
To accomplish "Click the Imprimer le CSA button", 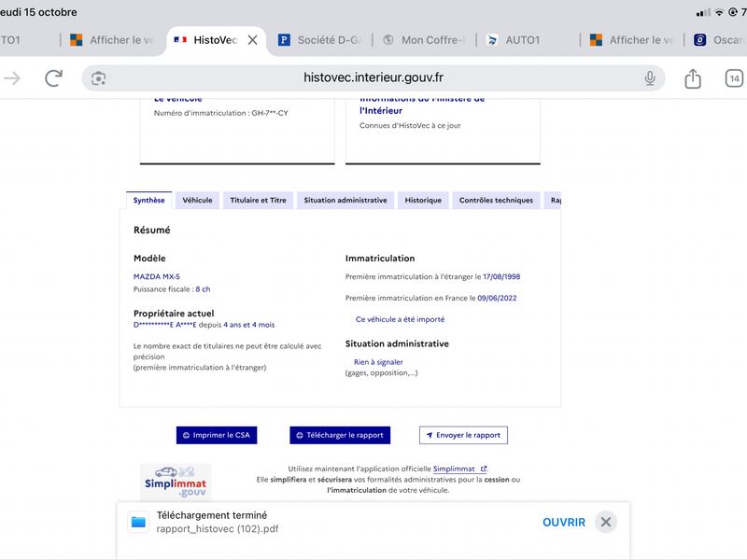I will (217, 435).
